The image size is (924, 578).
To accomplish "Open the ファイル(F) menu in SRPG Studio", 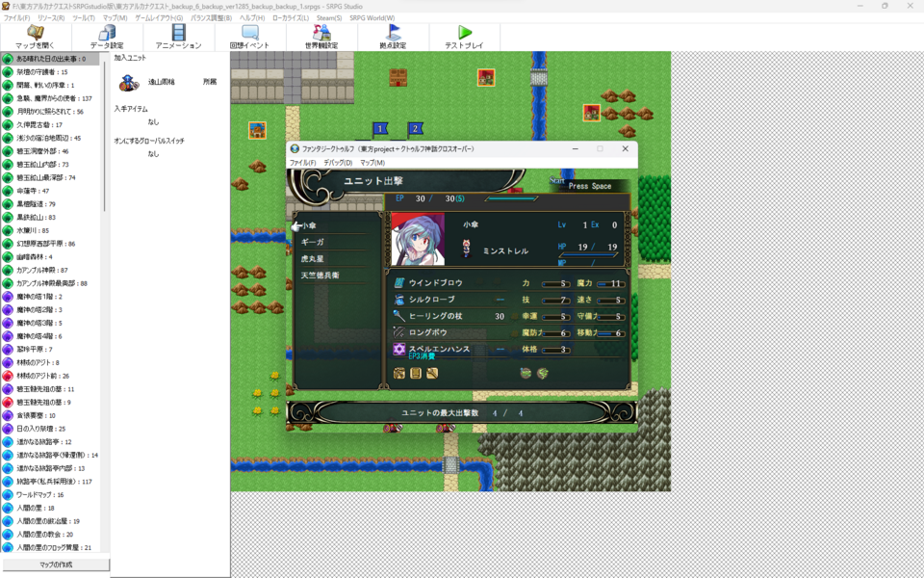I will 16,18.
